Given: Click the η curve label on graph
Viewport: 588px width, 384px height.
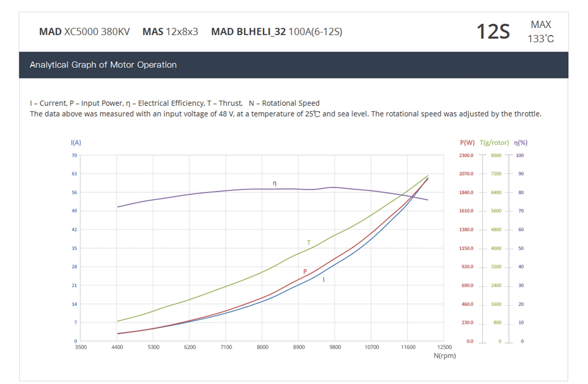Looking at the screenshot, I should tap(274, 183).
